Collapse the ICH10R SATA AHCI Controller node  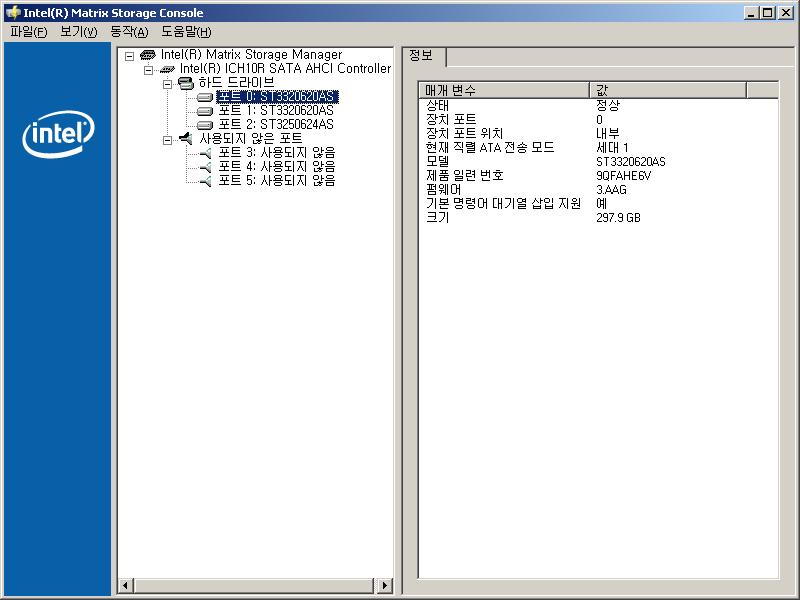(x=148, y=70)
